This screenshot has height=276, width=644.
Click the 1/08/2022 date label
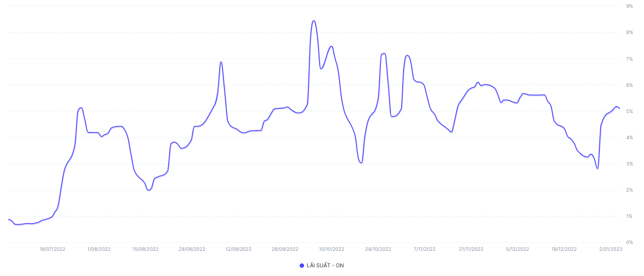point(99,249)
